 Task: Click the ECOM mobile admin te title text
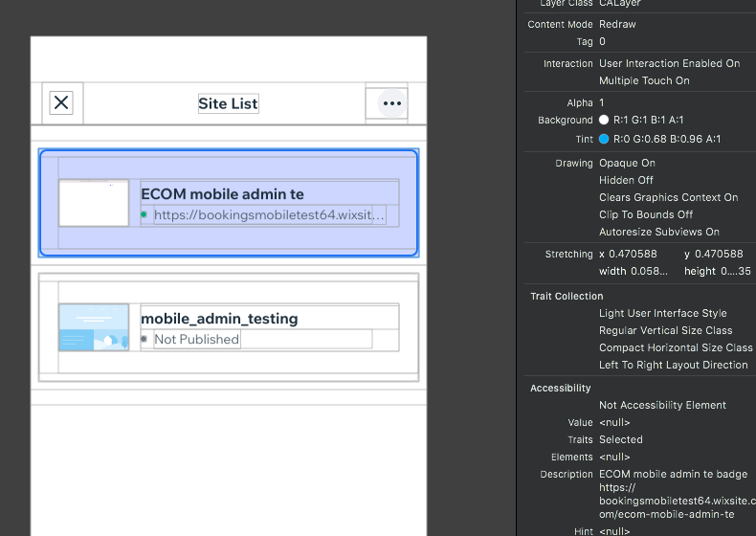222,194
